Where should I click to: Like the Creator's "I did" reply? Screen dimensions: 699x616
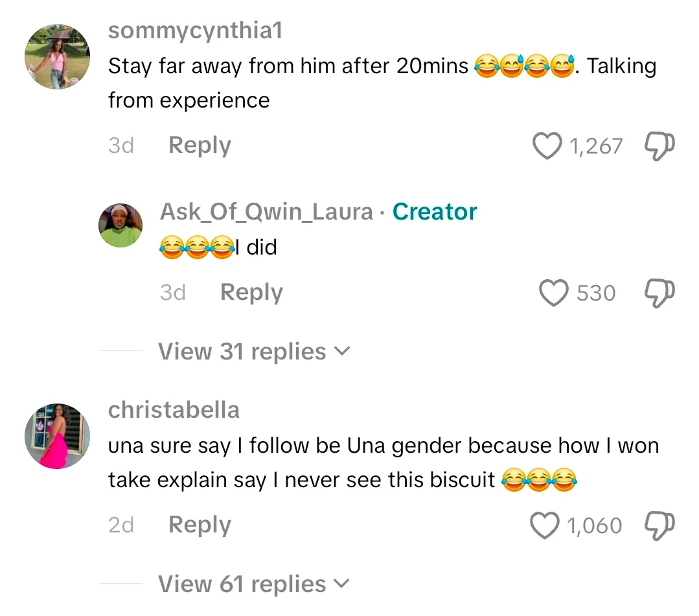(555, 293)
